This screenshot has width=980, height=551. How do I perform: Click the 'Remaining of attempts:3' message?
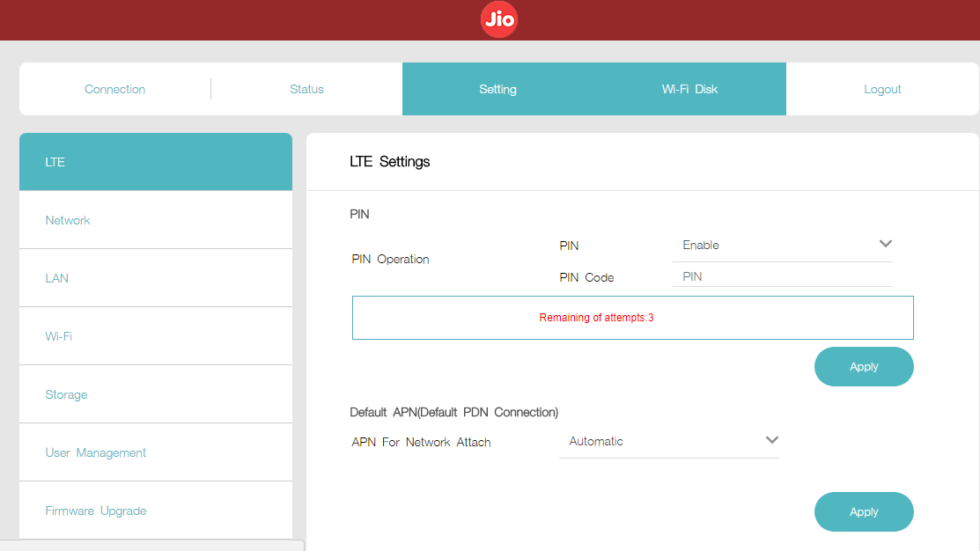pos(596,318)
